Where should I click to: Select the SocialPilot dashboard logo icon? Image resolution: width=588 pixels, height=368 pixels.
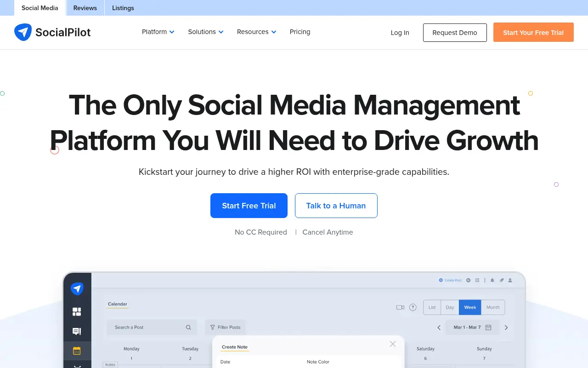77,288
